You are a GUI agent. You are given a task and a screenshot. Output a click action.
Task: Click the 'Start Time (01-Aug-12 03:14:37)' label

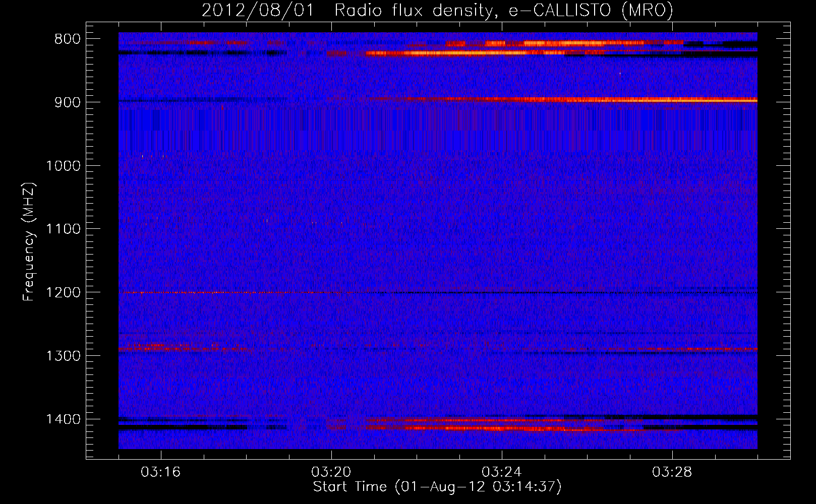tap(437, 487)
